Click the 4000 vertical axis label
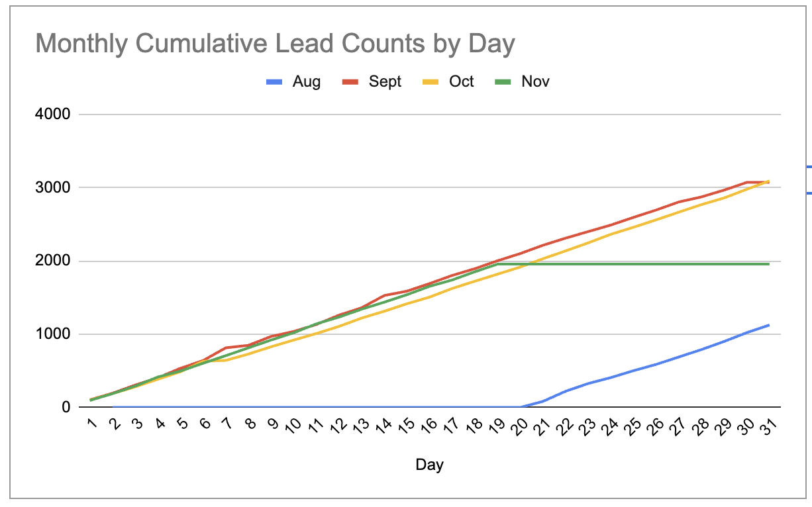 [55, 115]
